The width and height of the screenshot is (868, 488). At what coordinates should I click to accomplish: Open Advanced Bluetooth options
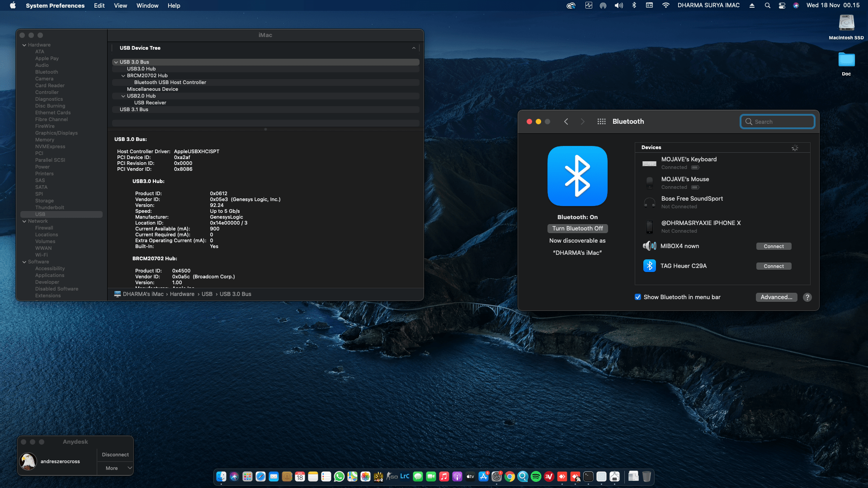point(776,297)
